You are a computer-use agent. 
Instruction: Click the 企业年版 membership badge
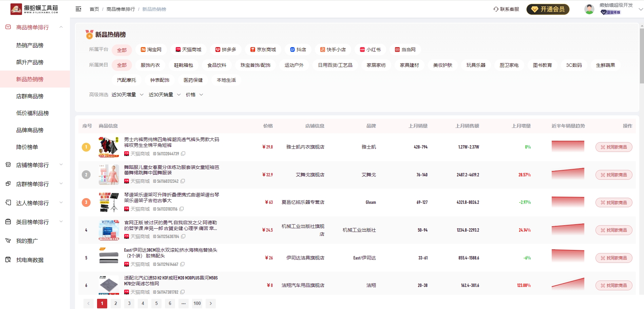click(x=610, y=12)
